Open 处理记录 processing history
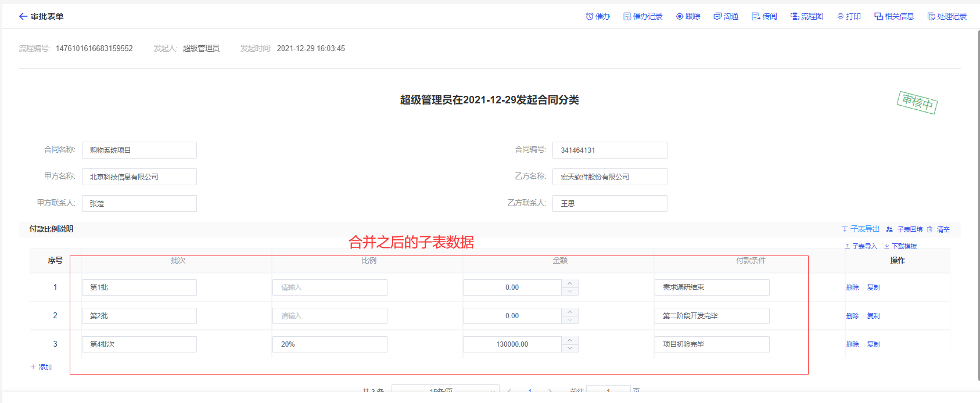 click(947, 16)
